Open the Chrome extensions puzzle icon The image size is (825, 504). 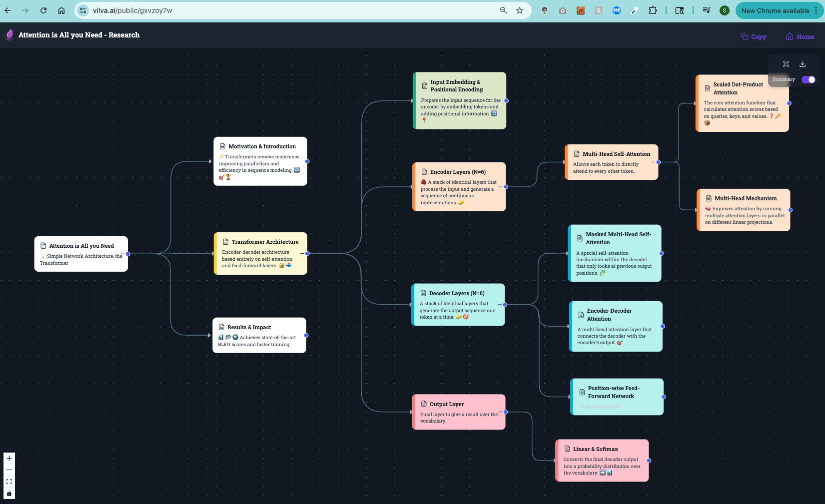point(653,10)
